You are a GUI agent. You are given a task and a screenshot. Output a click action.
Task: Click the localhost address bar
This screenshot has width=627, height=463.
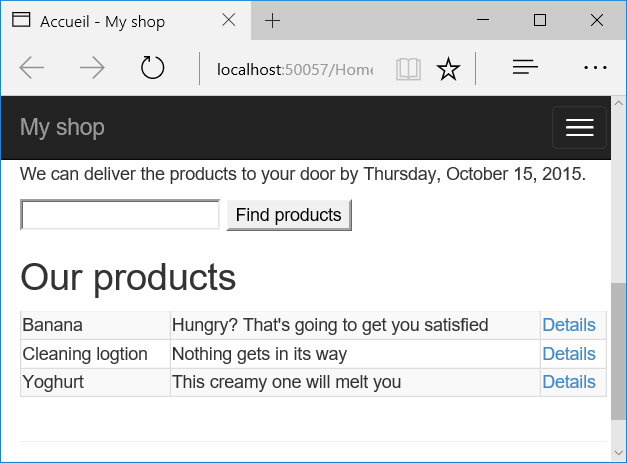point(290,69)
